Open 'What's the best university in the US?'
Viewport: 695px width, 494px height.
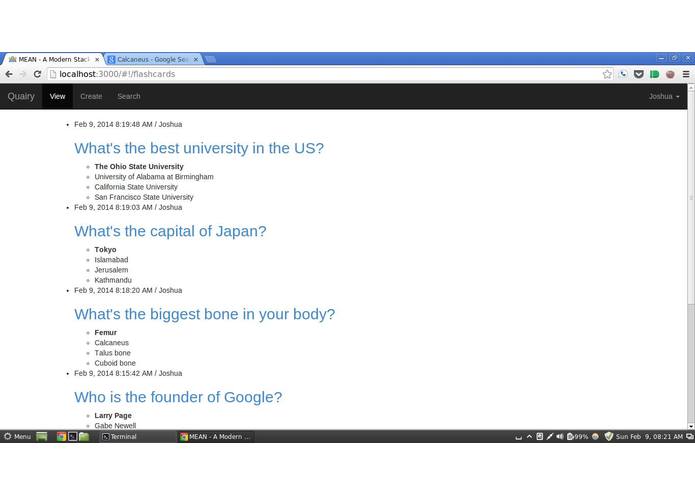(x=199, y=148)
